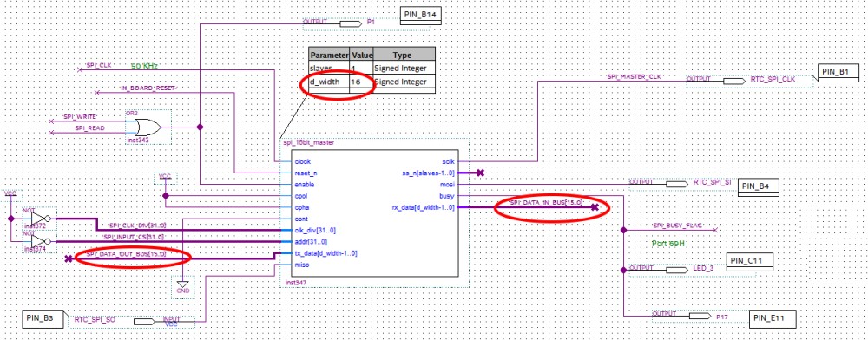Select the SPI_BUSY_FLAG net label

[678, 226]
